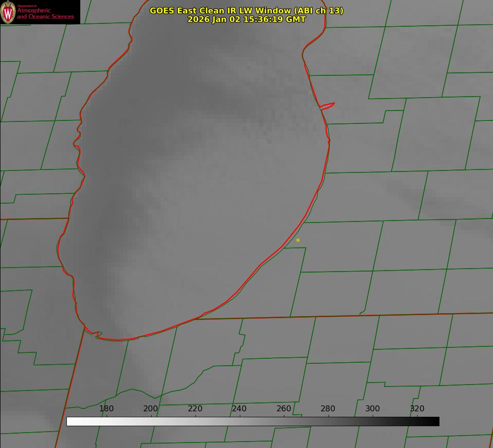Image resolution: width=493 pixels, height=448 pixels.
Task: Open the Atmospheric and Oceanic Sciences link
Action: [x=45, y=14]
